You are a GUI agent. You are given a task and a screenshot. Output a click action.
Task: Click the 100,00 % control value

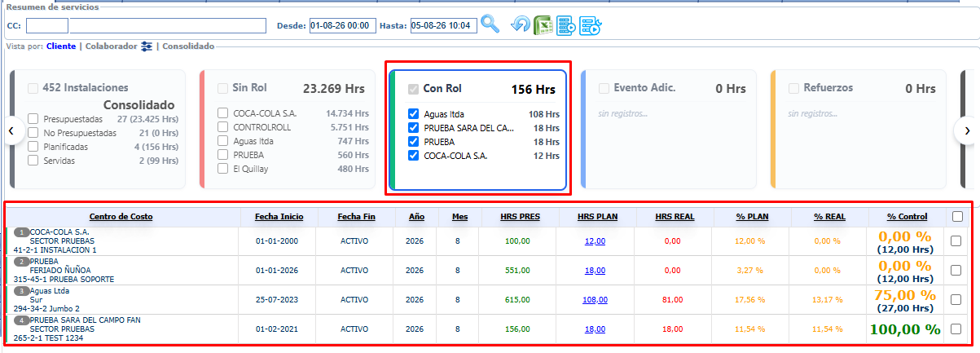[907, 329]
